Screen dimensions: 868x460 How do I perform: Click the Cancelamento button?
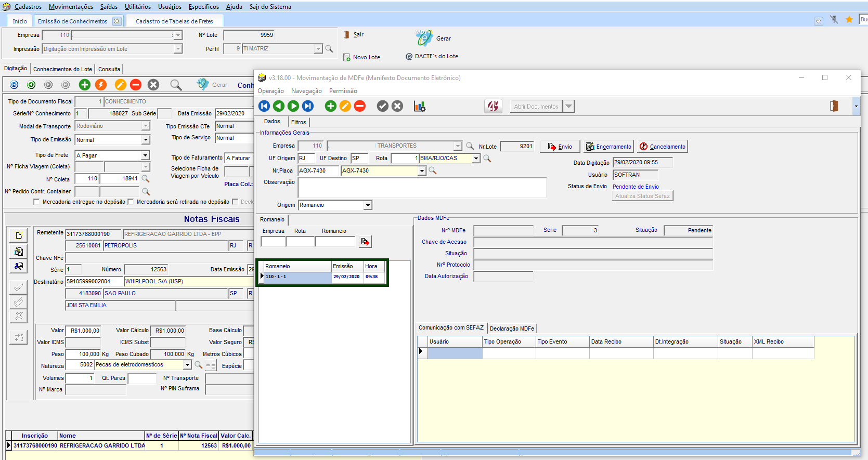coord(663,147)
